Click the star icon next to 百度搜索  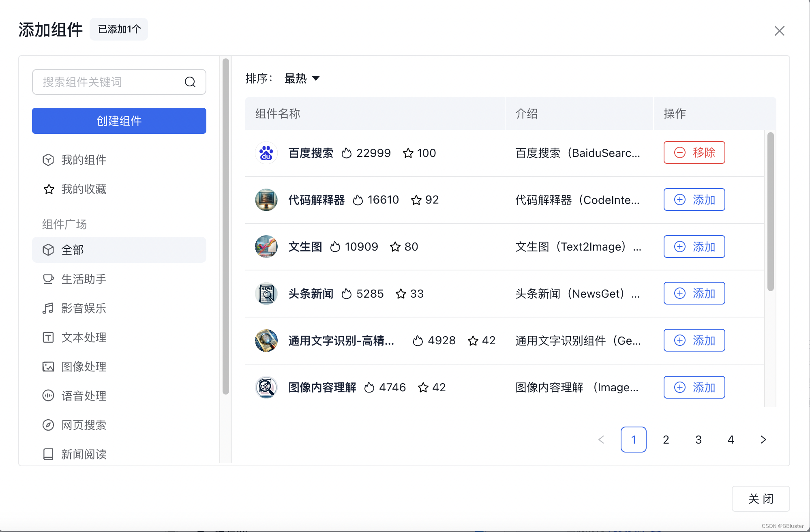click(x=408, y=153)
